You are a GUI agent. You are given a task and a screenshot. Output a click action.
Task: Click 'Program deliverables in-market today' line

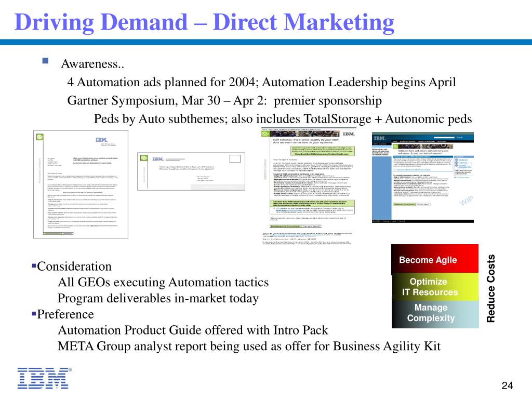(x=158, y=298)
